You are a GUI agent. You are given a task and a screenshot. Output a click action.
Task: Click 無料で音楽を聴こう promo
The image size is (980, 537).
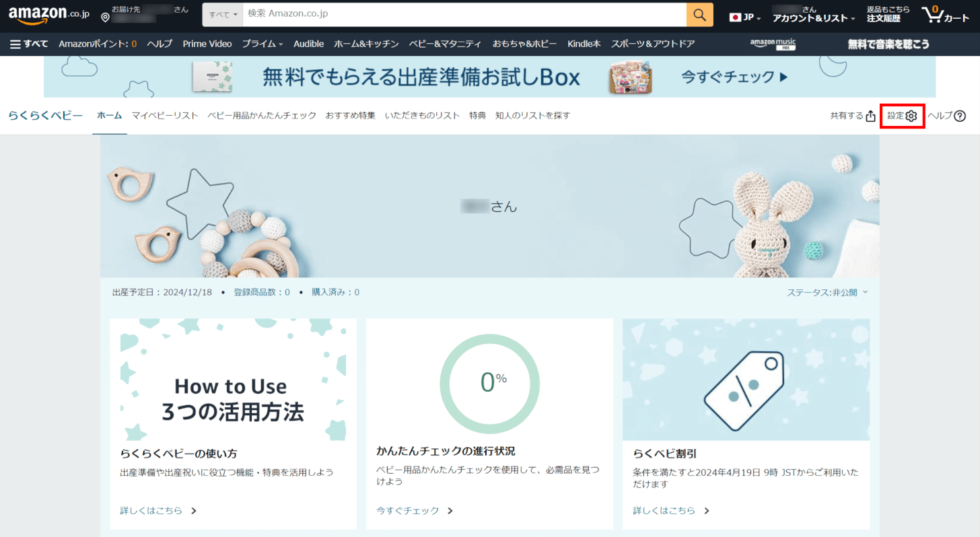(x=888, y=44)
